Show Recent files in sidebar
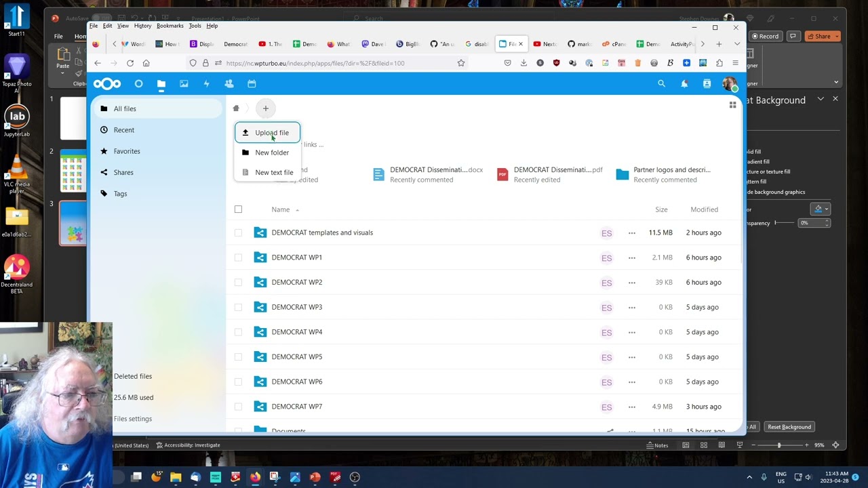The height and width of the screenshot is (488, 868). [157, 130]
